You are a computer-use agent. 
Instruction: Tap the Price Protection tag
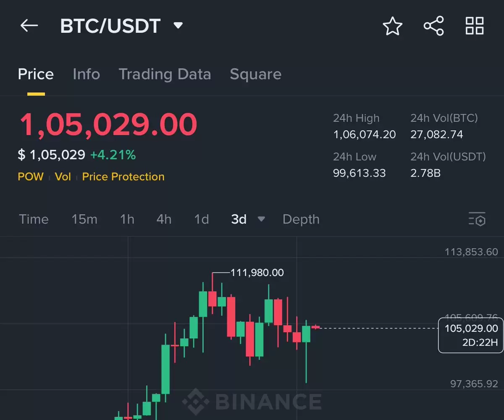coord(123,177)
